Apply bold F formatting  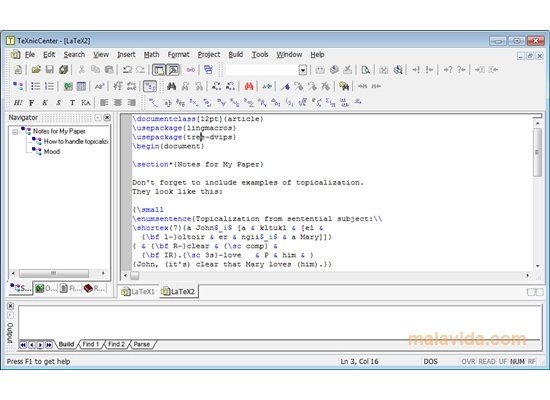click(x=32, y=103)
